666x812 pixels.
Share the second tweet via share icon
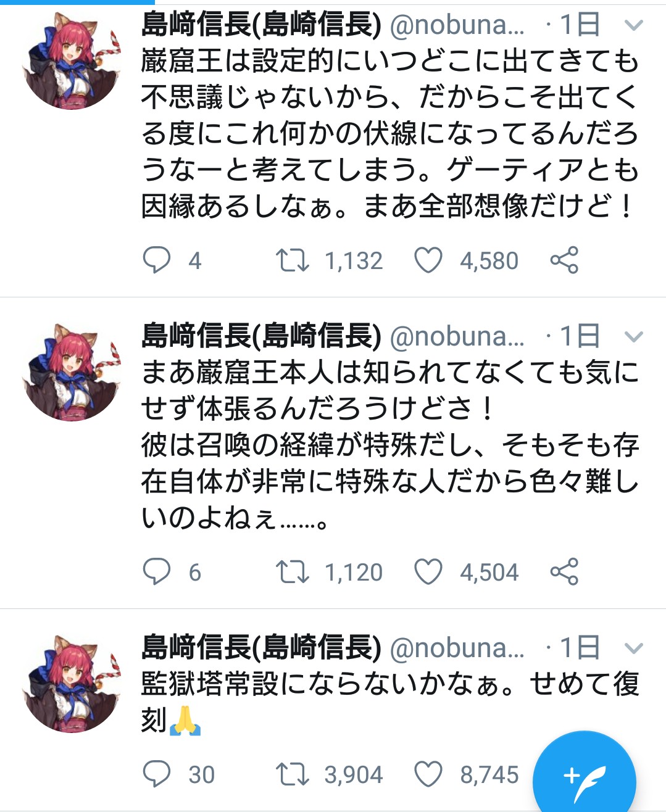[564, 571]
